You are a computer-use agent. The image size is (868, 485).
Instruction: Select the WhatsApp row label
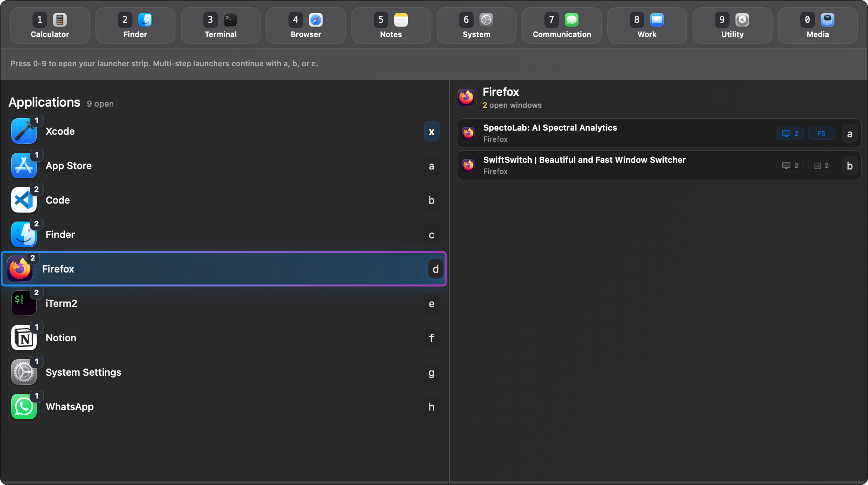click(70, 407)
